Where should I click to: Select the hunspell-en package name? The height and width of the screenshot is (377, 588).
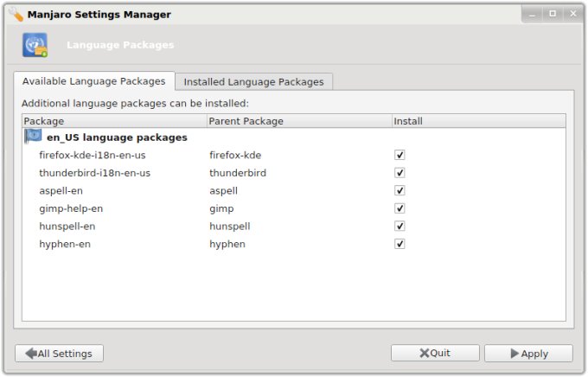click(67, 227)
